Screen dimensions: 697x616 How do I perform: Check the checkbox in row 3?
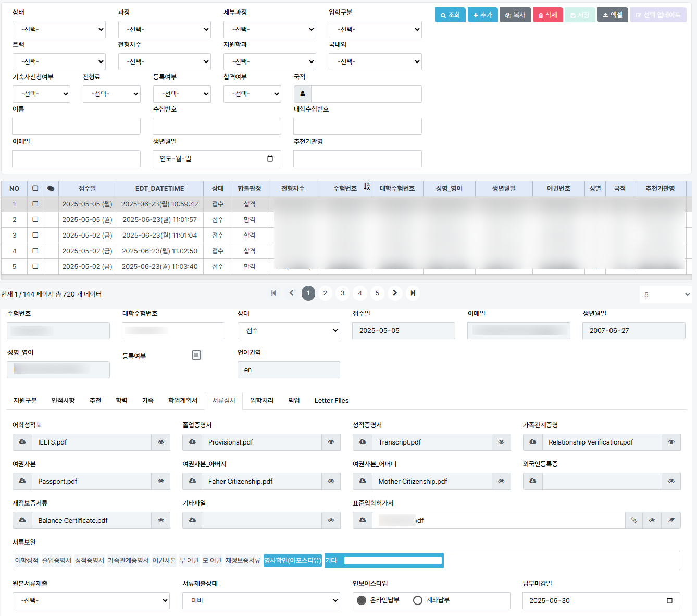click(x=35, y=235)
